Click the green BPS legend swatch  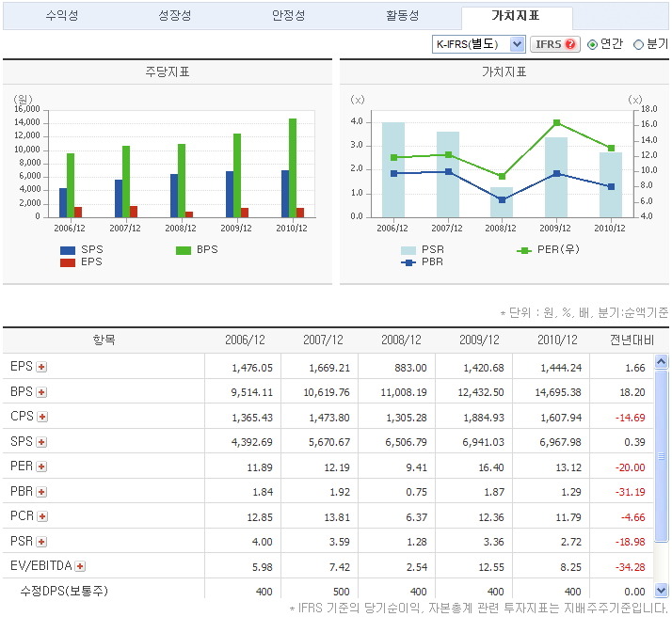tap(184, 249)
